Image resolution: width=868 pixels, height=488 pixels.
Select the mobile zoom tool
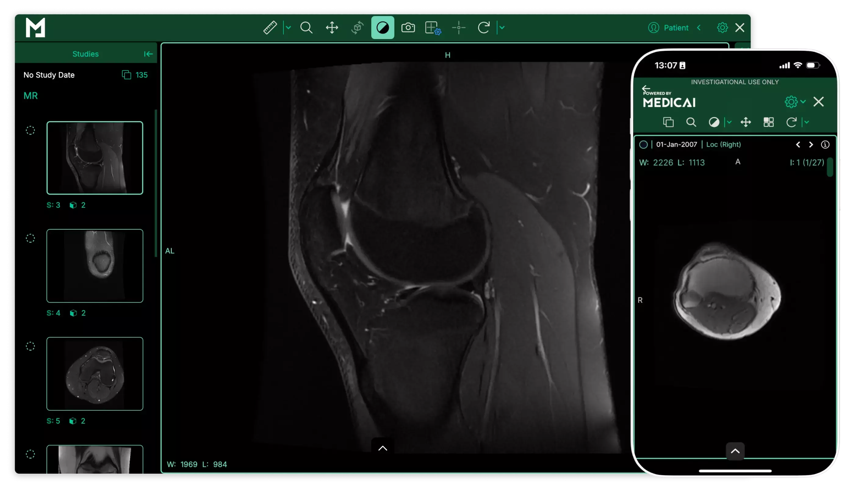point(691,122)
